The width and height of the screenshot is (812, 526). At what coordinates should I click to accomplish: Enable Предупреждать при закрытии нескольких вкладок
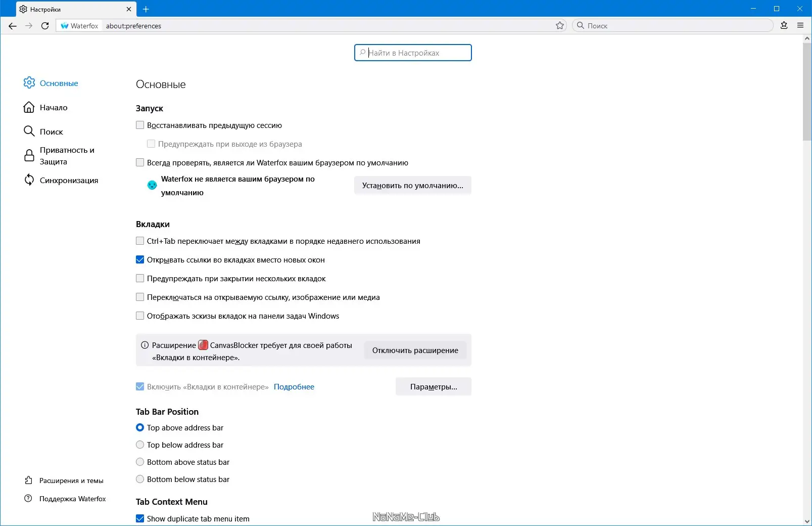click(140, 278)
